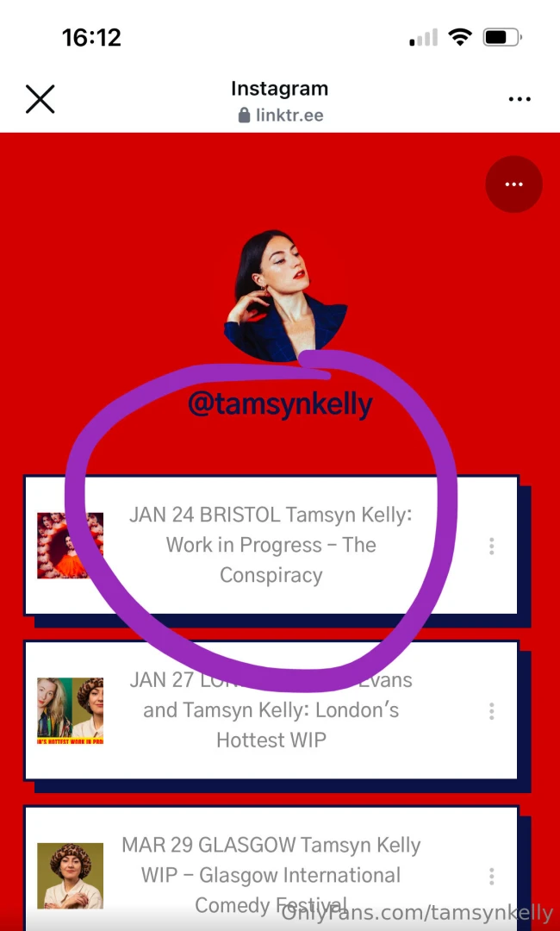Tap the 16:12 clock in status bar
This screenshot has height=931, width=560.
click(x=91, y=38)
